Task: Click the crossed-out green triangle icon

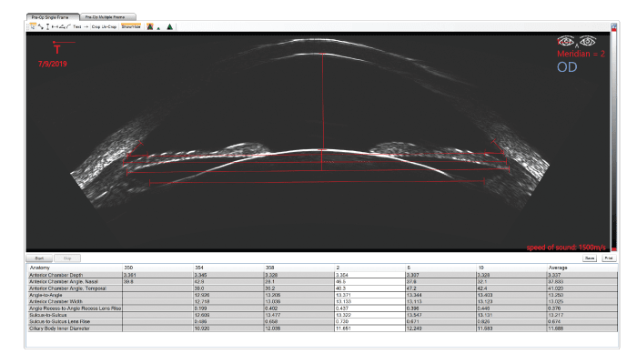Action: point(150,26)
